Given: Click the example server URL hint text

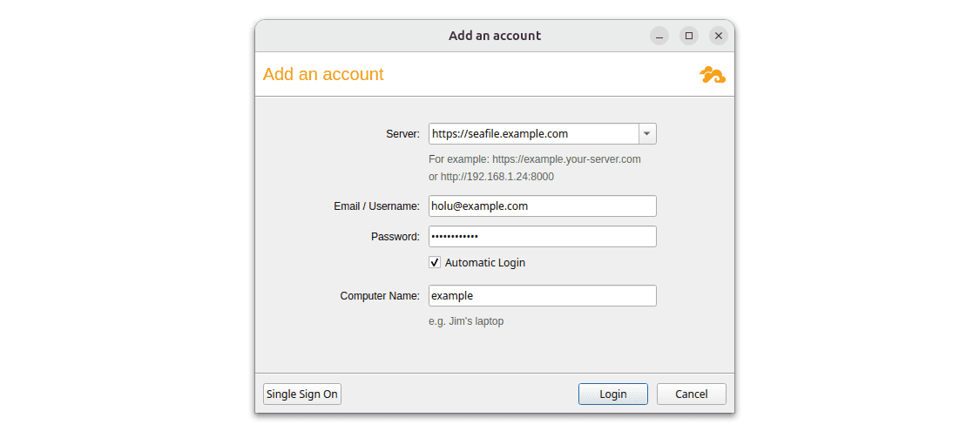Looking at the screenshot, I should point(534,168).
